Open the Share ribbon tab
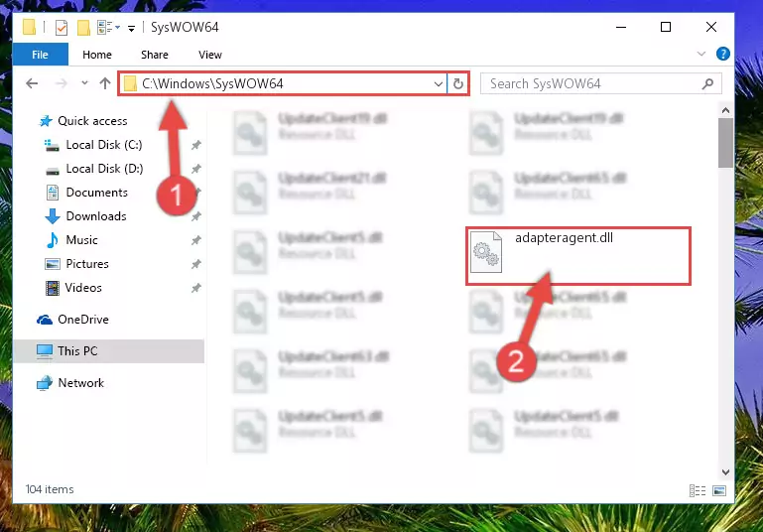The image size is (763, 532). click(154, 55)
